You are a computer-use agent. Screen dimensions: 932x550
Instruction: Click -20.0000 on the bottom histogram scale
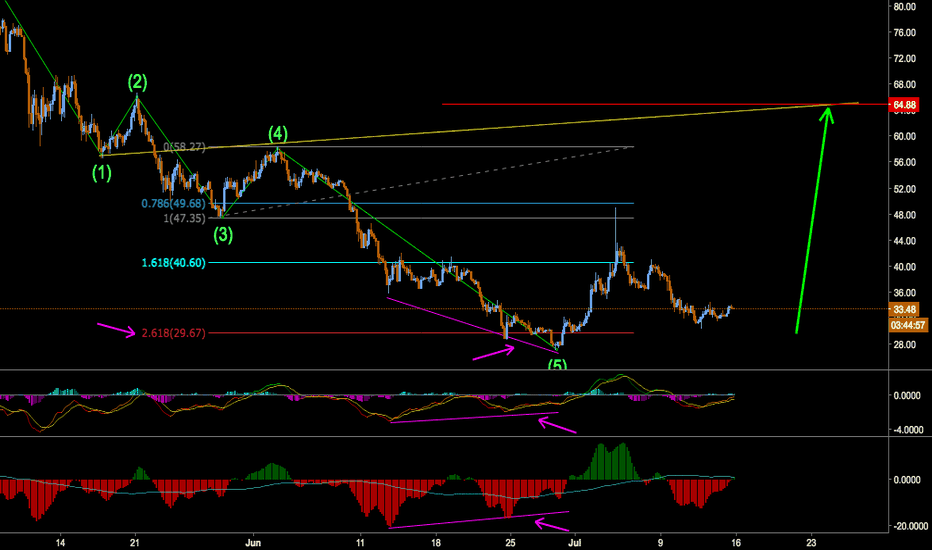[x=911, y=526]
